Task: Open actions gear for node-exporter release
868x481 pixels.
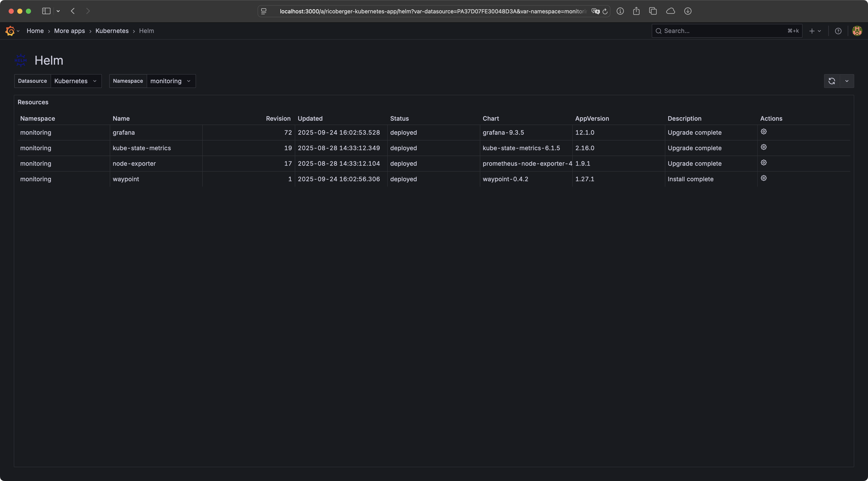Action: 764,162
